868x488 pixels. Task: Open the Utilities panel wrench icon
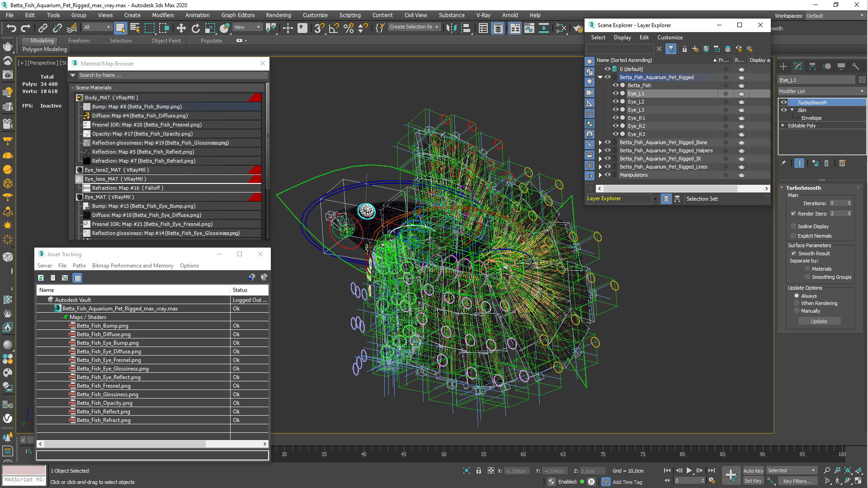point(855,66)
